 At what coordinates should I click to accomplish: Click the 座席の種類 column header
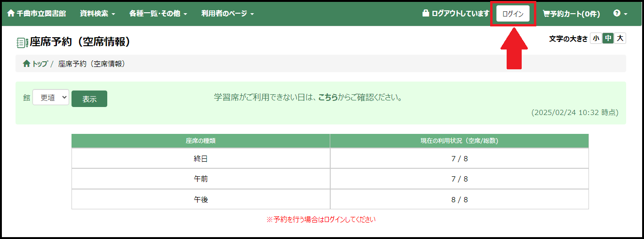(x=201, y=141)
